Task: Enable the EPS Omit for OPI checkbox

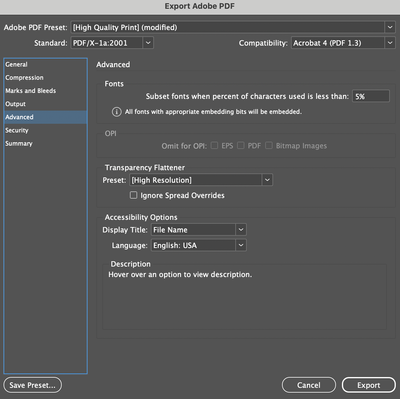Action: 215,145
